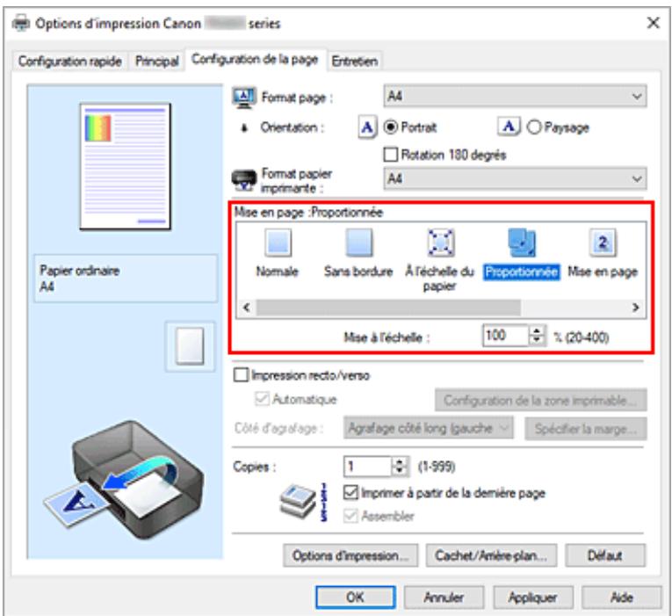Click the Portrait orientation page icon

(367, 127)
